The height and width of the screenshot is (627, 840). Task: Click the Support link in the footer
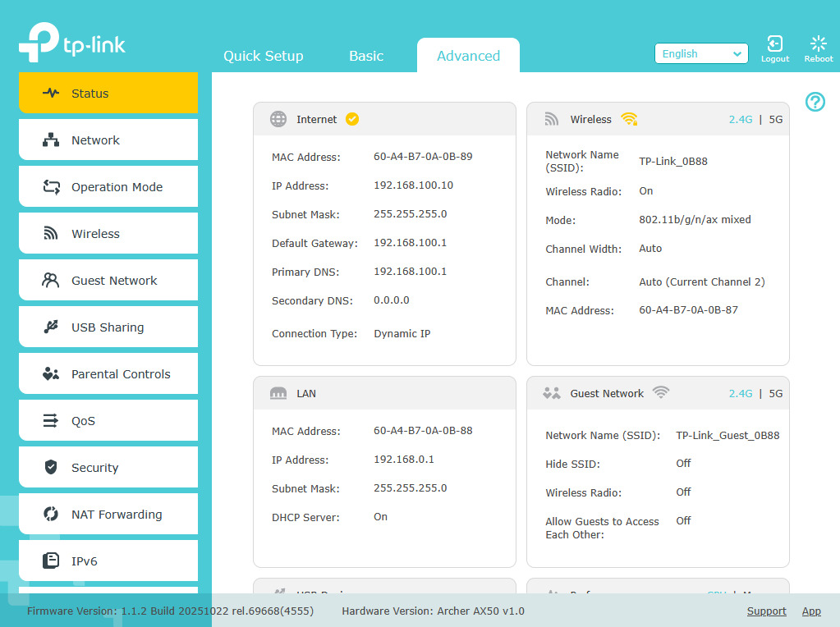pyautogui.click(x=767, y=611)
